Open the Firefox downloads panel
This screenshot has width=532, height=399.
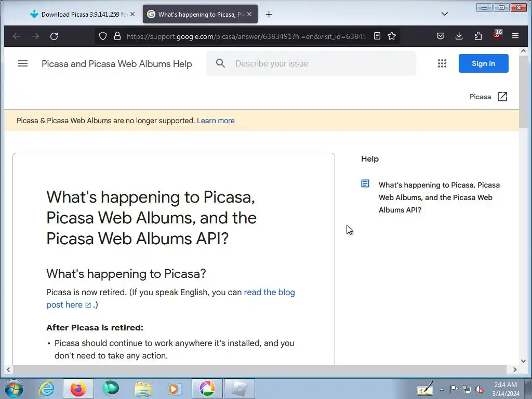click(459, 36)
